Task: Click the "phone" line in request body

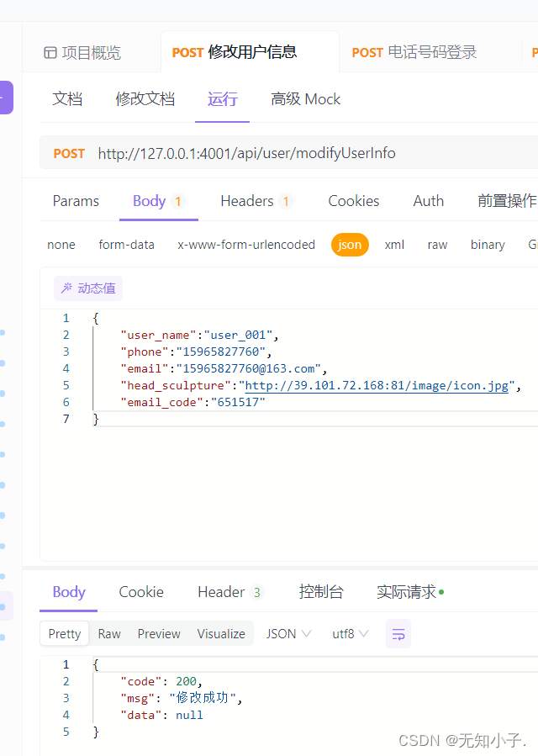Action: pyautogui.click(x=196, y=352)
